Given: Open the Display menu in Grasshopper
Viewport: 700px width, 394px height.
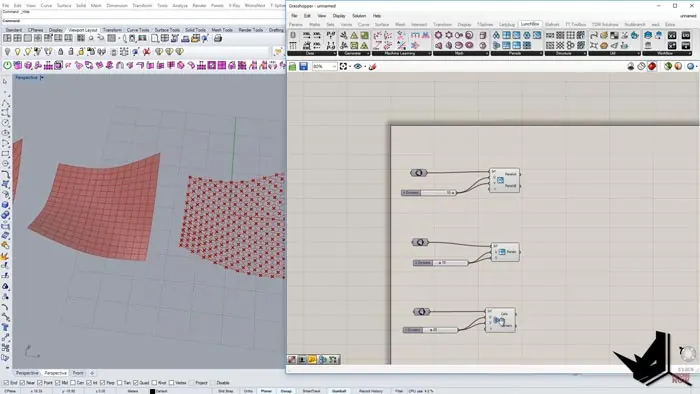Looking at the screenshot, I should coord(339,16).
